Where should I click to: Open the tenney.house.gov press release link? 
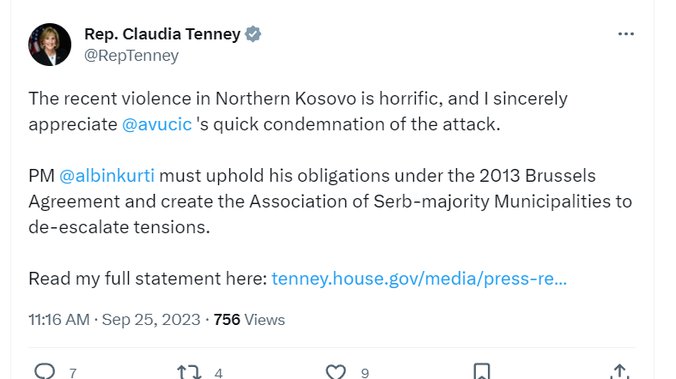(419, 279)
